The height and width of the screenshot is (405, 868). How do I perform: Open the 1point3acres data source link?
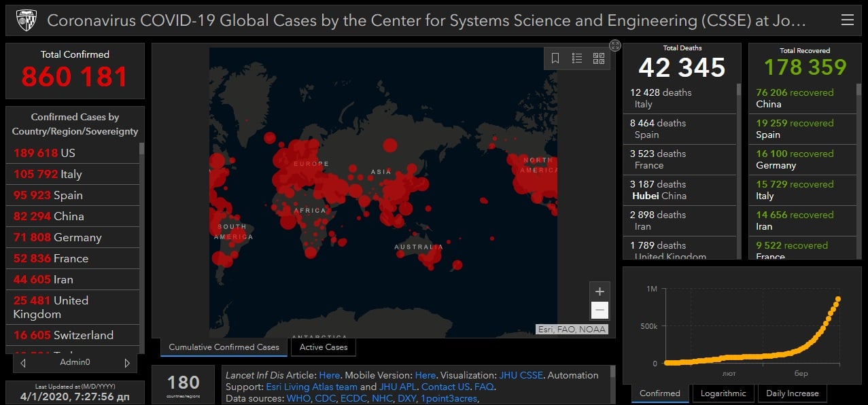tap(449, 398)
